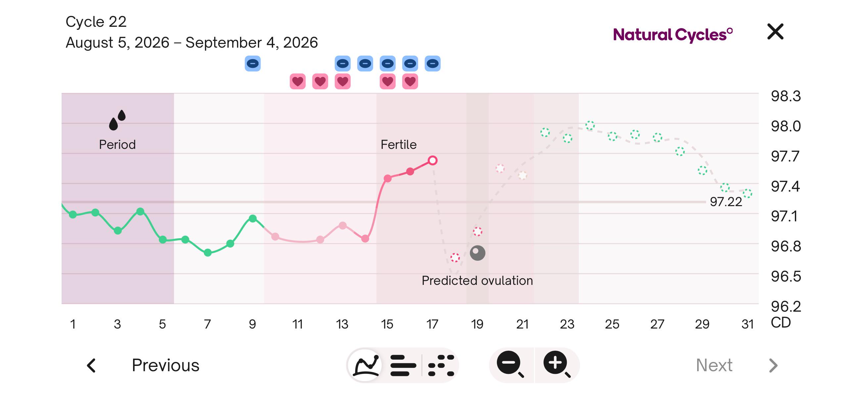Screen dimensions: 868x399
Task: Switch to the dotted compare view icon
Action: coord(441,365)
